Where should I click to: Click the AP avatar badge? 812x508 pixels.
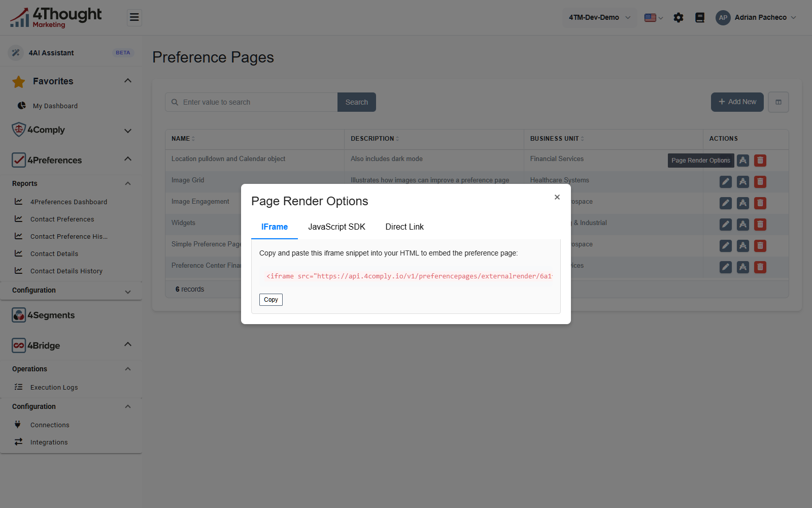(723, 17)
